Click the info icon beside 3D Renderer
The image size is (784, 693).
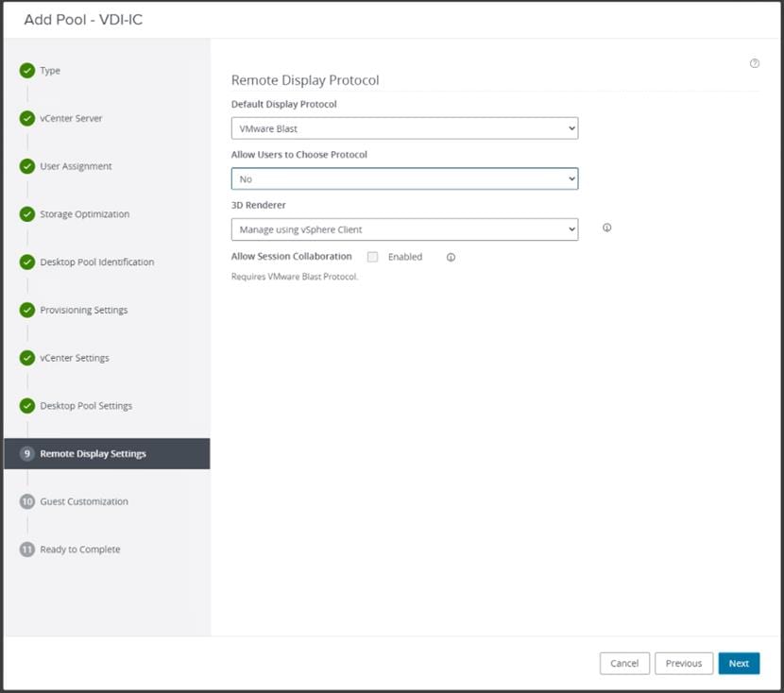(x=606, y=228)
